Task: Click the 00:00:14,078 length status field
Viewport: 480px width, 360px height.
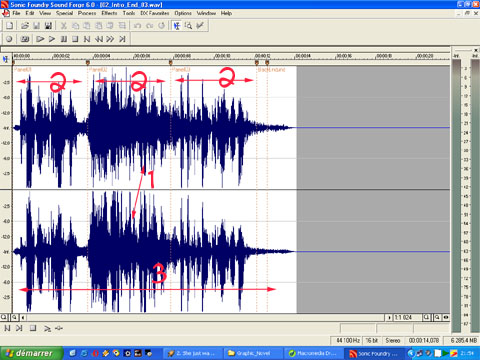Action: click(424, 340)
